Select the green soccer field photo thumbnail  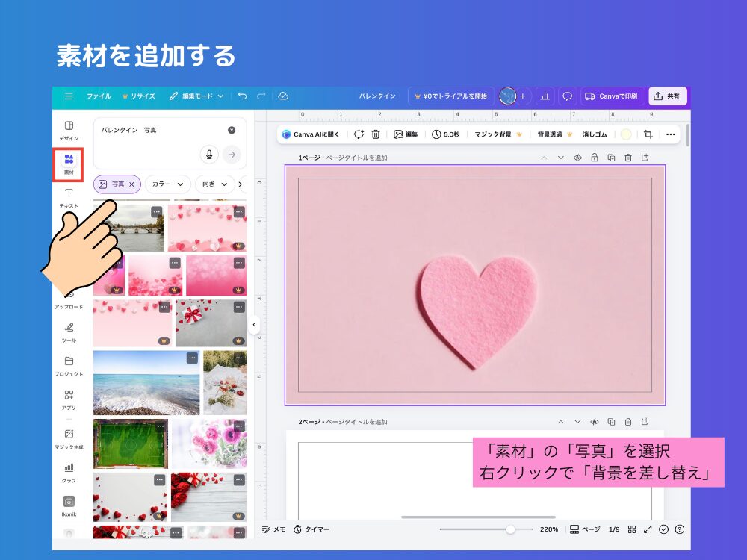coord(131,444)
